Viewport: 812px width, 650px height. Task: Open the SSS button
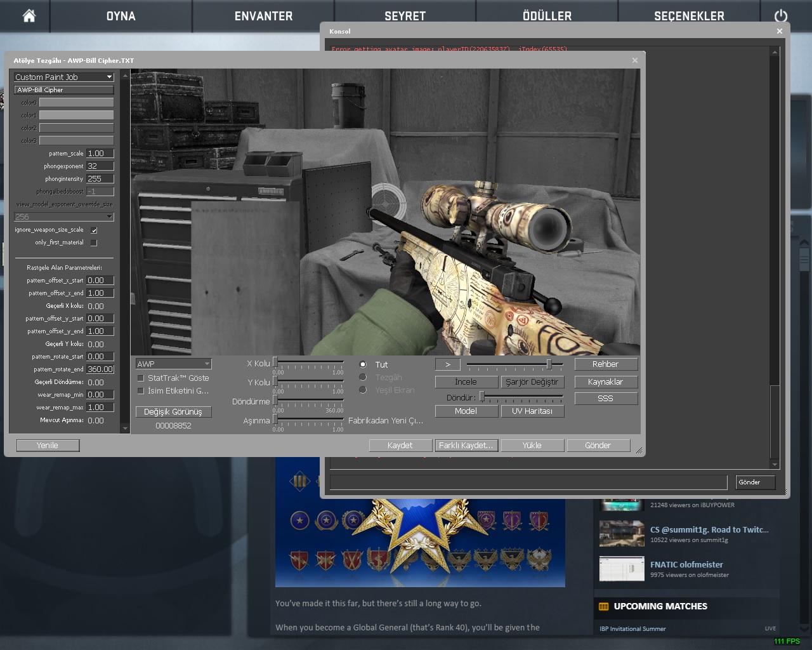point(606,399)
